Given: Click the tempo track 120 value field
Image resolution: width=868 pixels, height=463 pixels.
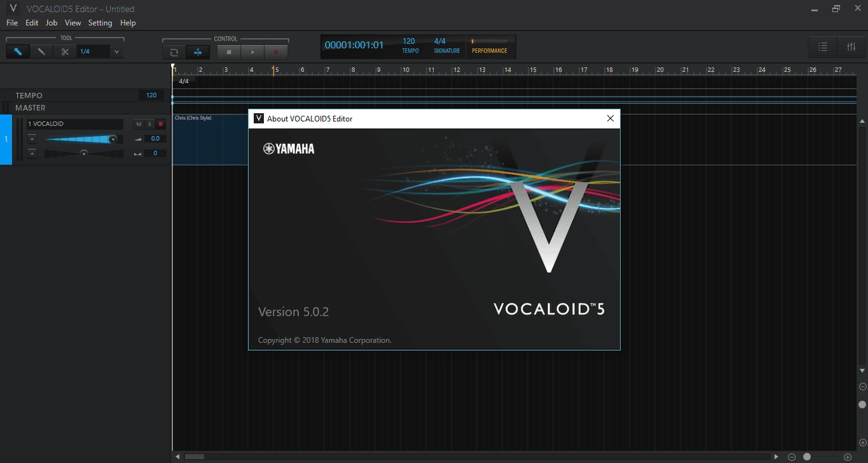Looking at the screenshot, I should [x=151, y=95].
